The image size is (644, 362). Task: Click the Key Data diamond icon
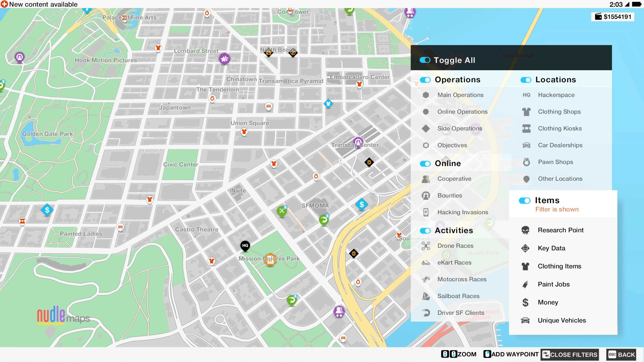coord(525,248)
